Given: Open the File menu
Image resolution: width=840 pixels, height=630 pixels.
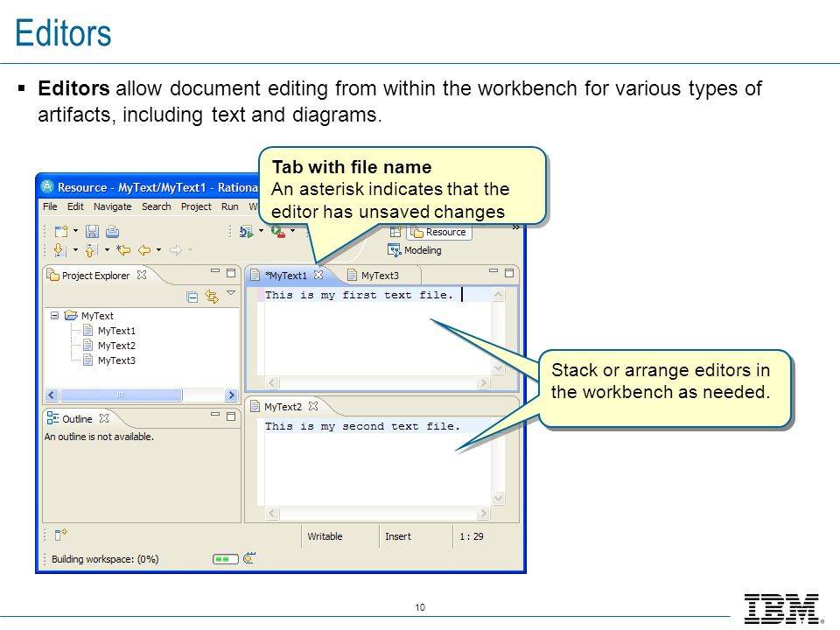Looking at the screenshot, I should pos(50,206).
